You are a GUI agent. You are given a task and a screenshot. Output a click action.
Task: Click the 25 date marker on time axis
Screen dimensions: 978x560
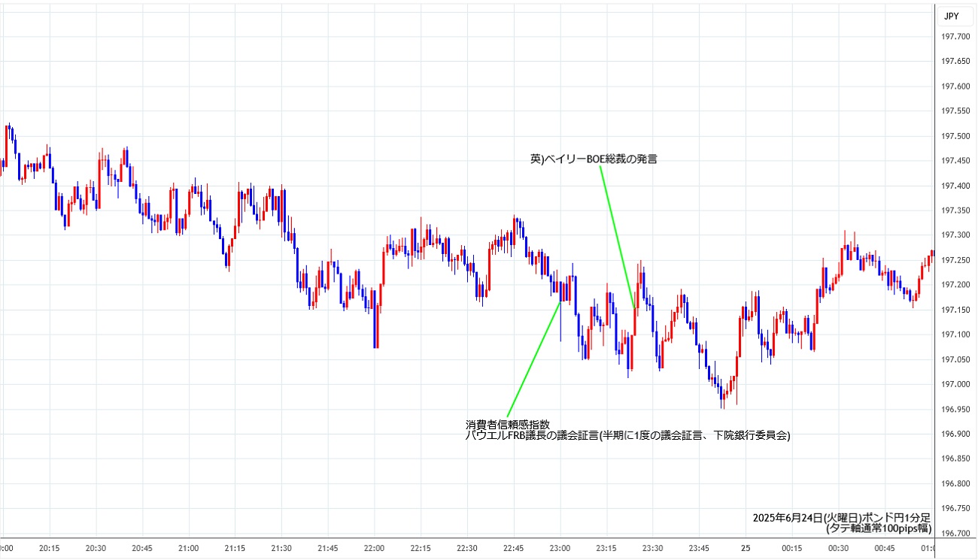[746, 548]
